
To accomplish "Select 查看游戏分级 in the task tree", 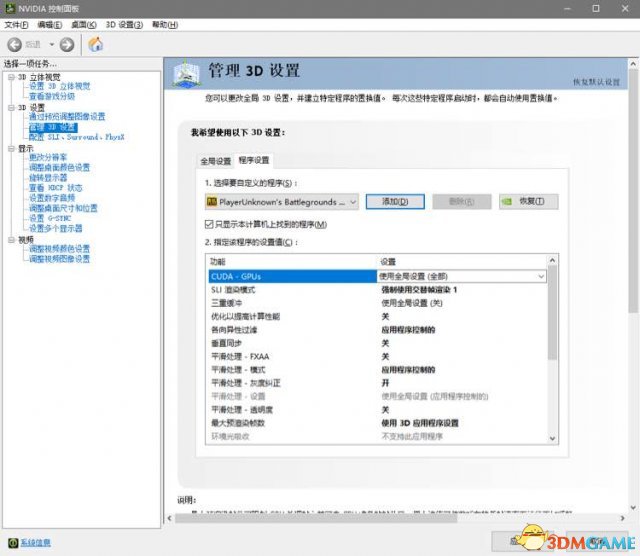I will [x=52, y=96].
